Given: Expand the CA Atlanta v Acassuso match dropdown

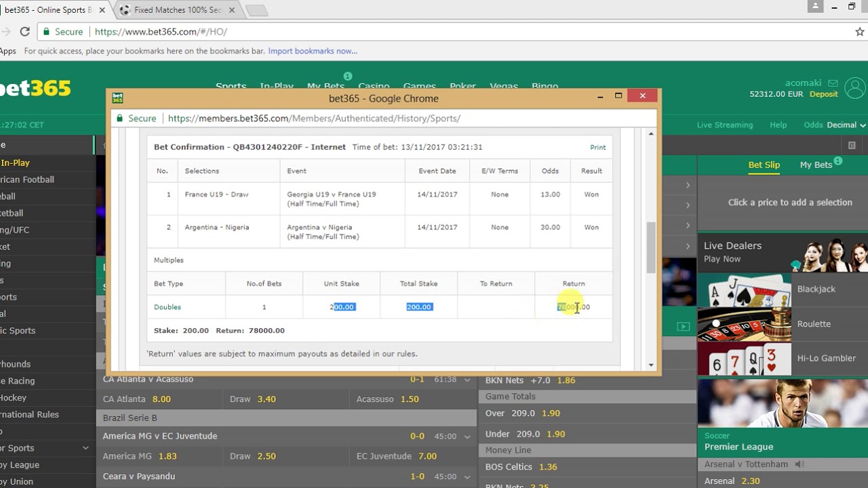Looking at the screenshot, I should point(467,380).
